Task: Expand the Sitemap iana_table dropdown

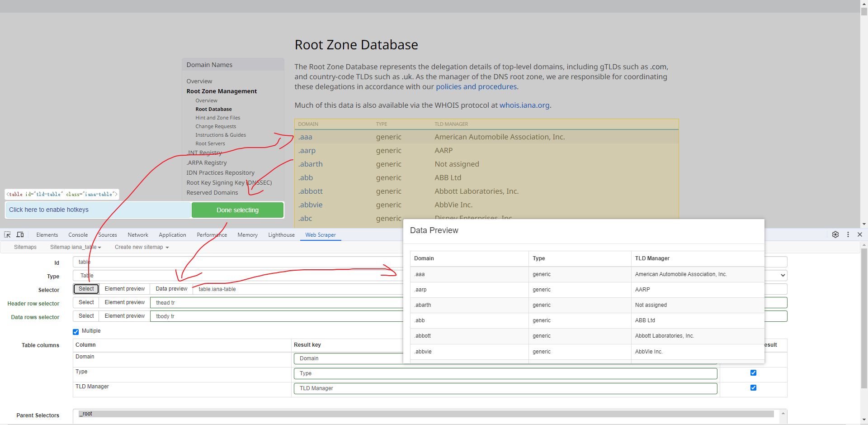Action: pos(75,247)
